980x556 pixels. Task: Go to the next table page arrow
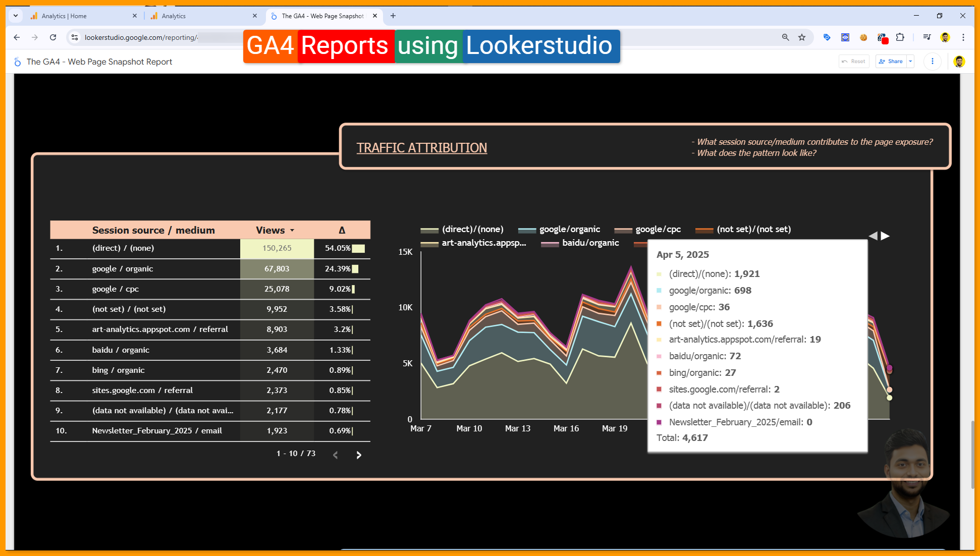click(359, 455)
